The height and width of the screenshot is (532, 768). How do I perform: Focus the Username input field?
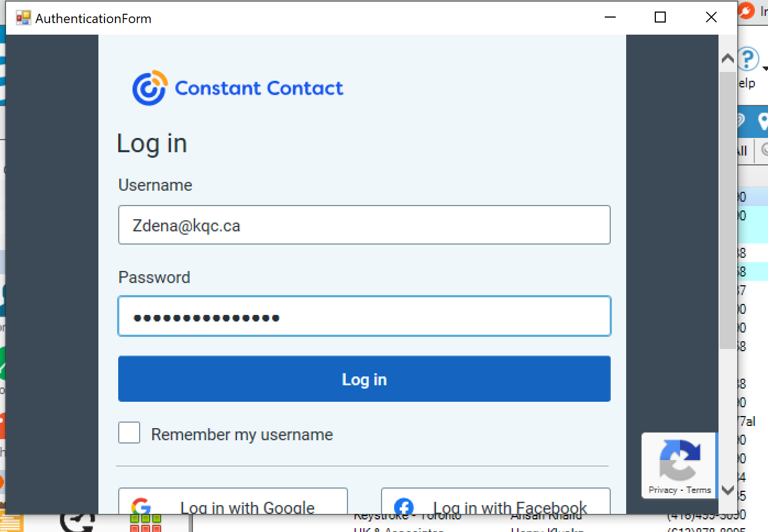[x=364, y=225]
